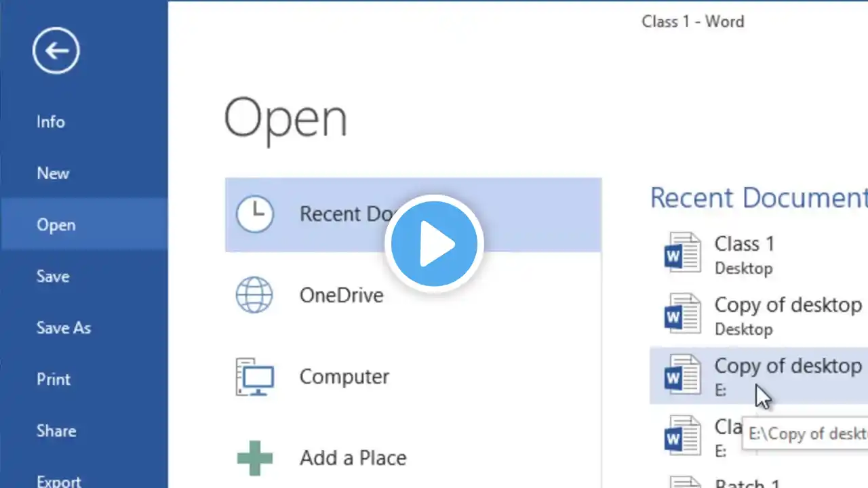Open the Save As page

[64, 328]
